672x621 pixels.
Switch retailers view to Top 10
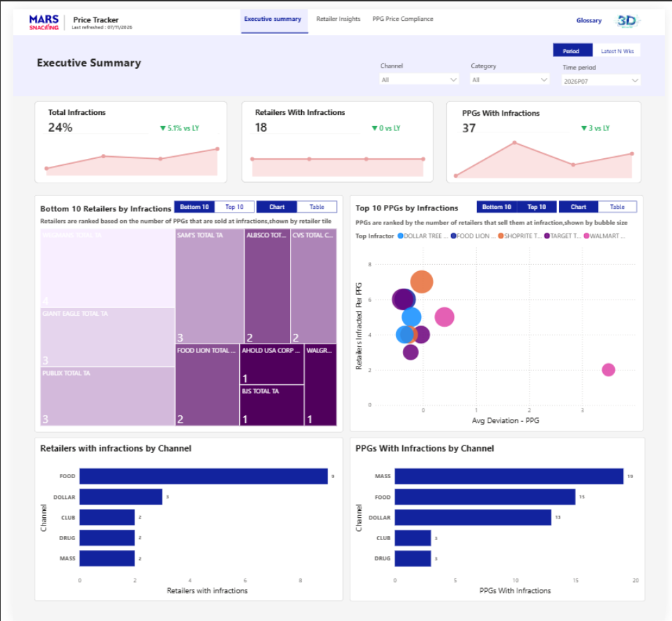pos(234,207)
